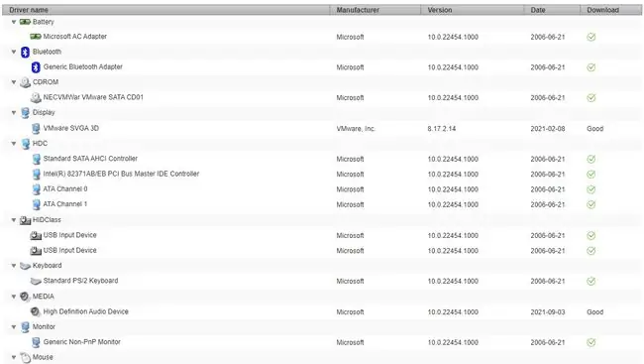Click the Mouse category icon

coord(26,357)
